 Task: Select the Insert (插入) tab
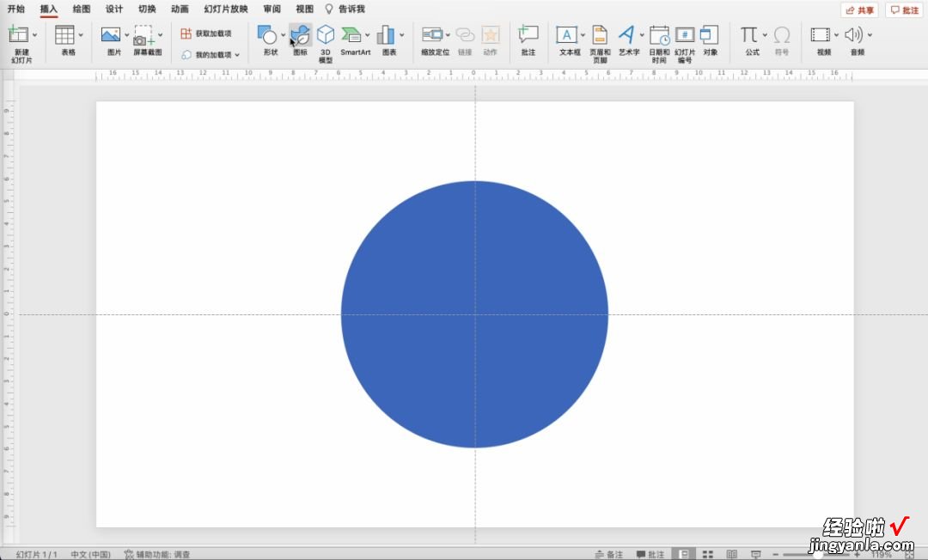click(48, 9)
